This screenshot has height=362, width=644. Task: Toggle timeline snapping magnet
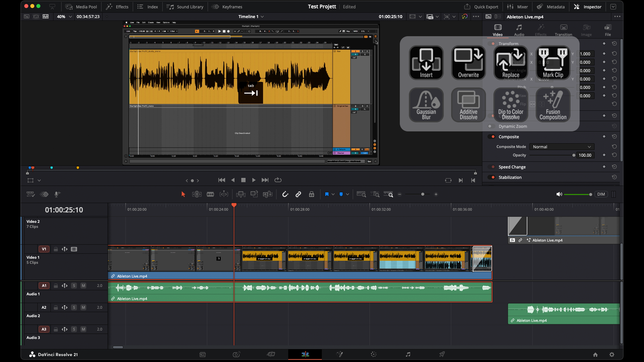pyautogui.click(x=285, y=194)
